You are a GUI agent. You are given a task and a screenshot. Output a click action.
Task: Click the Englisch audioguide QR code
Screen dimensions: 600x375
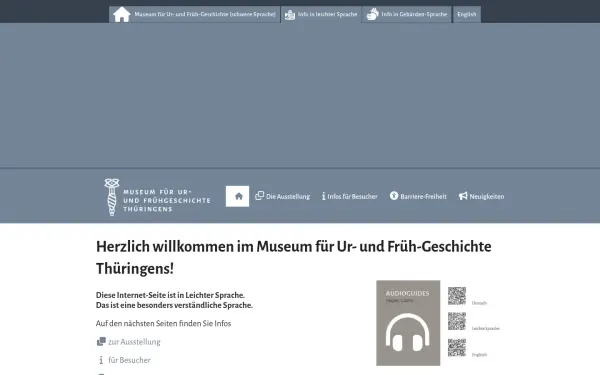(457, 347)
